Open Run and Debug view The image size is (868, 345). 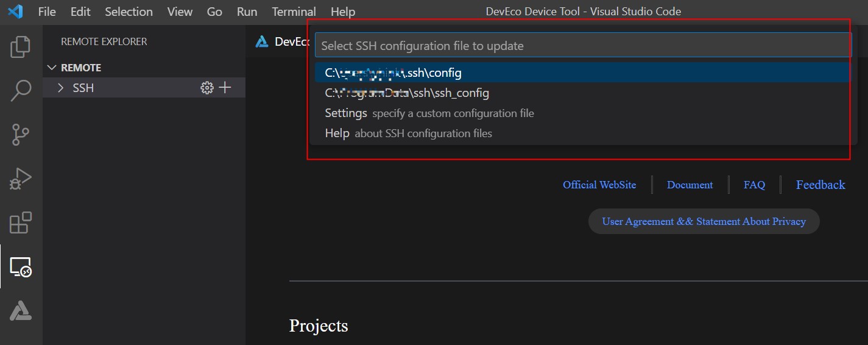[x=21, y=179]
